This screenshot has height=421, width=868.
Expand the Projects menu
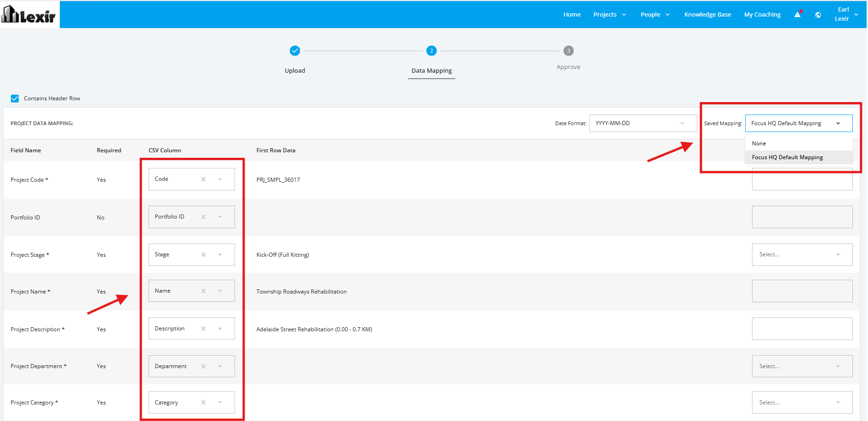(x=609, y=15)
